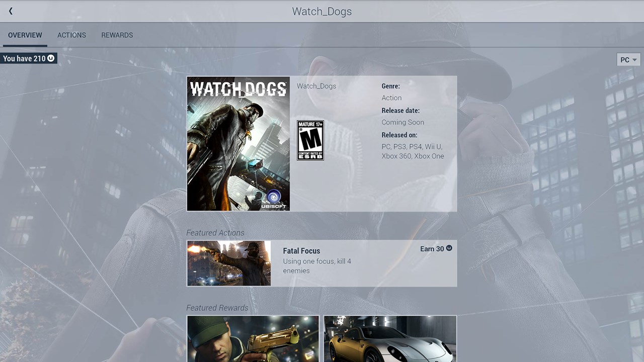
Task: Click the 'You have 210' balance badge
Action: [29, 58]
